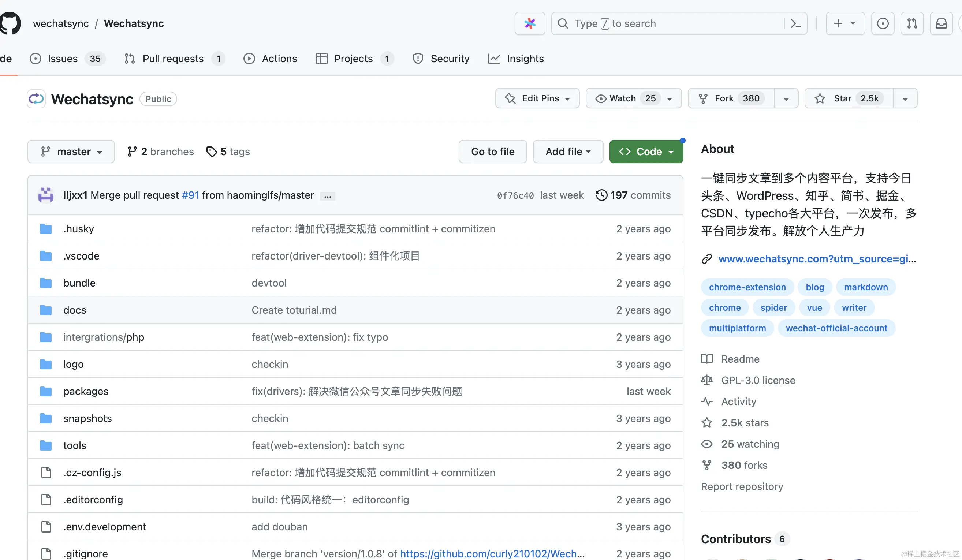Open the notifications inbox icon
The image size is (962, 560).
point(941,23)
